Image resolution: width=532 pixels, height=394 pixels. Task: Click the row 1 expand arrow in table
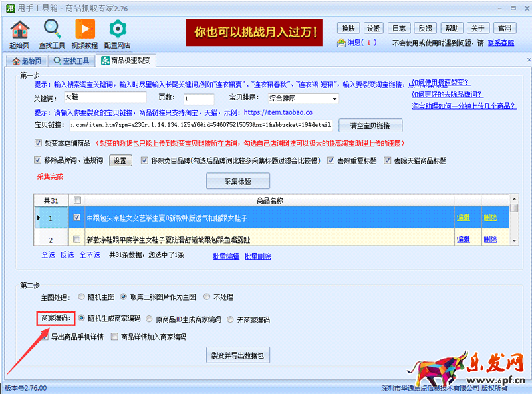38,218
